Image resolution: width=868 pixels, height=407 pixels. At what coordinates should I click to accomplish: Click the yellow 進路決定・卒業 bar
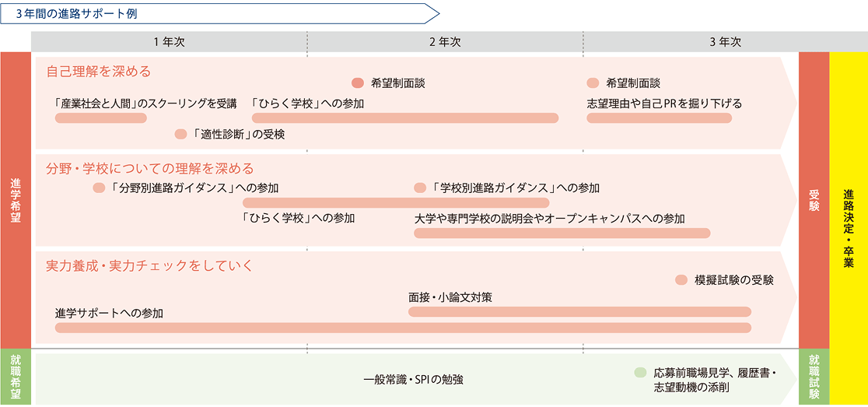tap(849, 229)
